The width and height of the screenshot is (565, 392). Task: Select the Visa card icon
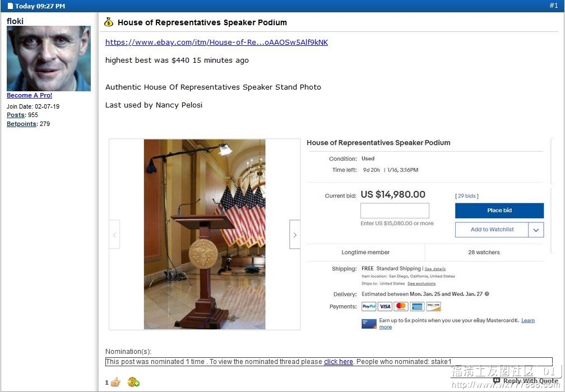point(385,306)
